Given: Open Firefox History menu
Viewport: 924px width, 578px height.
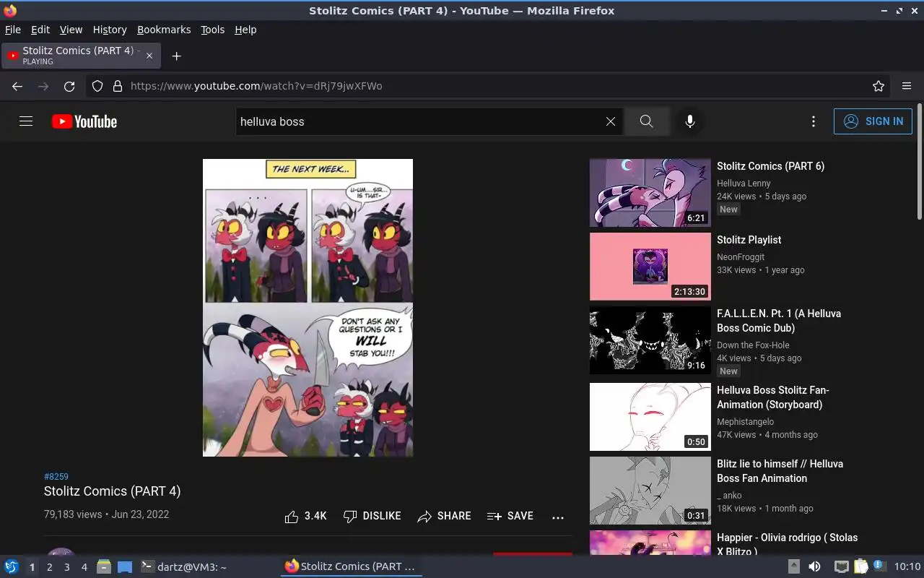Looking at the screenshot, I should [110, 30].
